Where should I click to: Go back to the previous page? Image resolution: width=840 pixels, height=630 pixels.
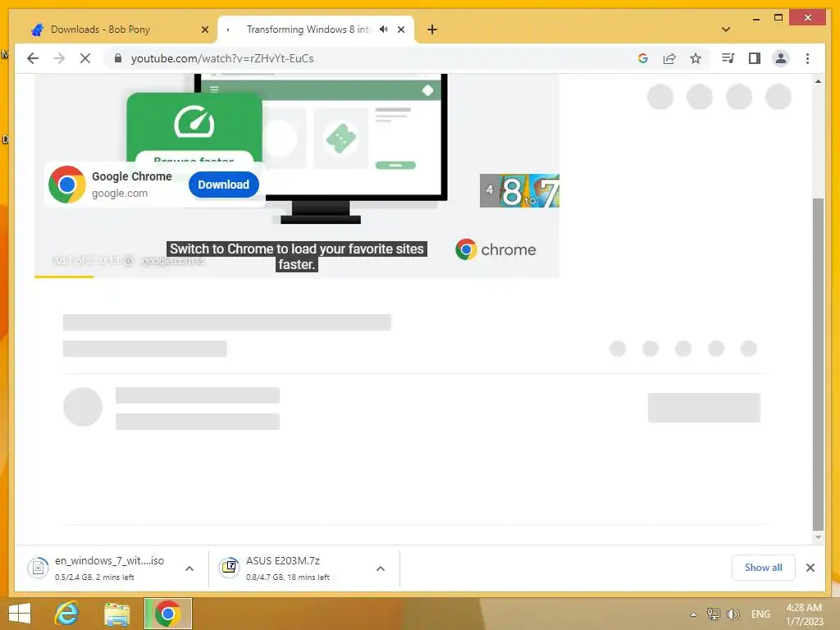33,58
